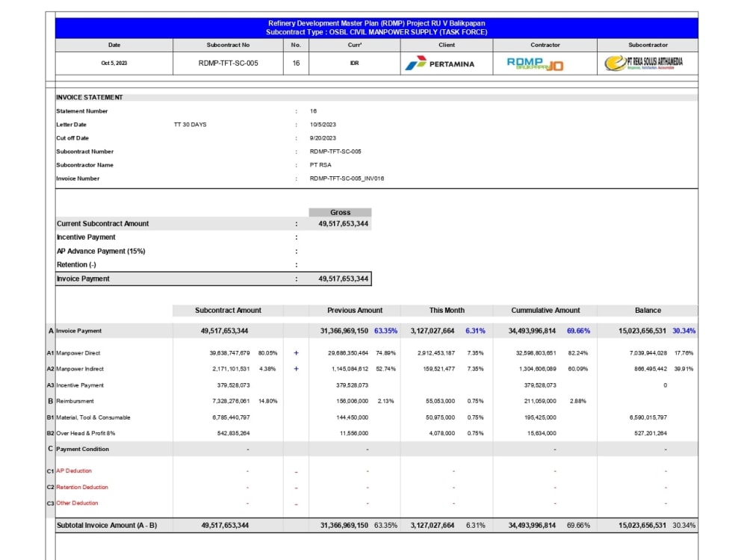Screen dimensions: 747x560
Task: Click the 'Client' column header
Action: 447,45
